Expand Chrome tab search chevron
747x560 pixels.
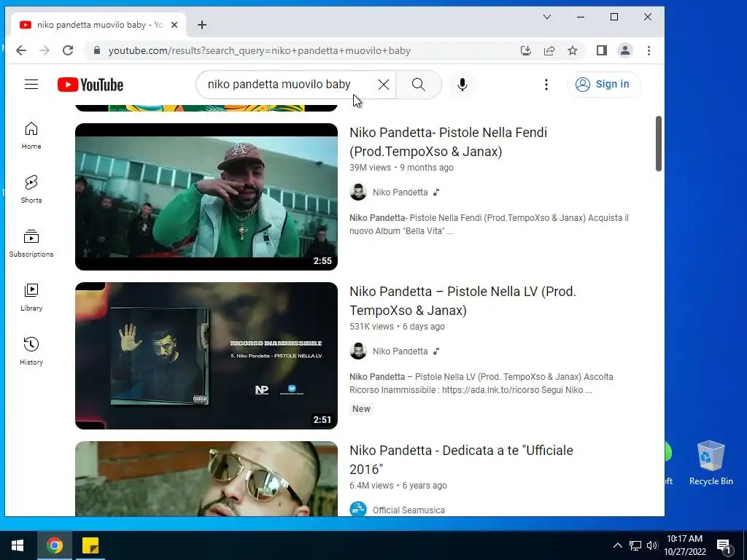pos(547,17)
